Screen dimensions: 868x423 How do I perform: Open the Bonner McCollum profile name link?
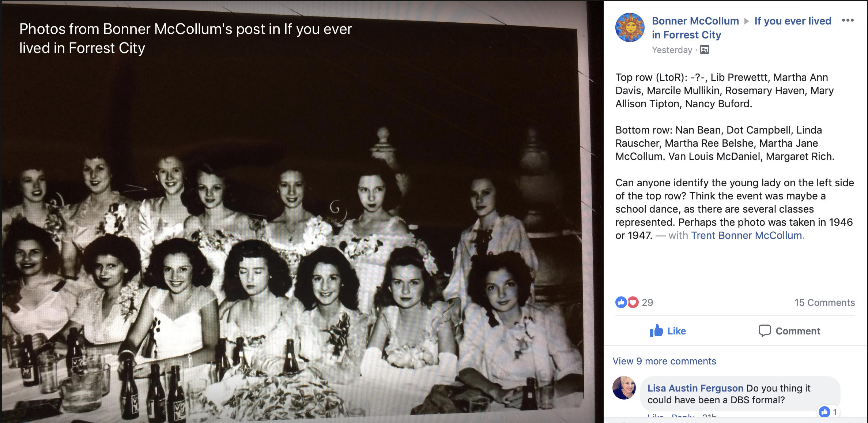tap(695, 21)
